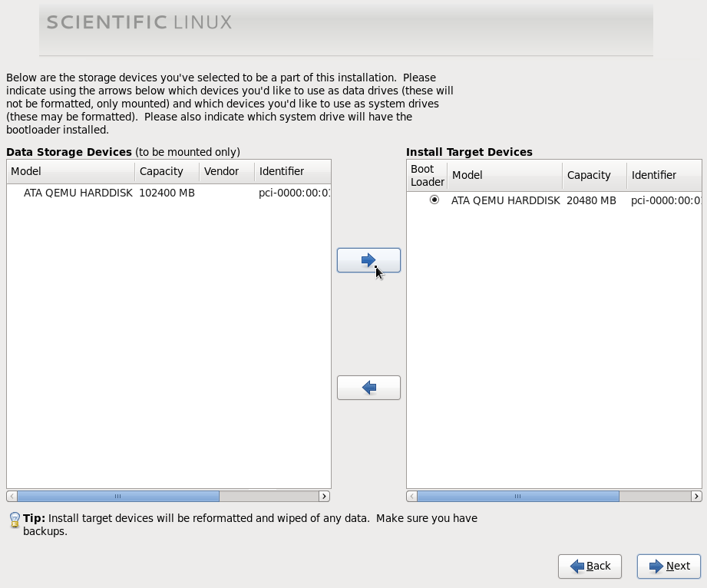Click the Tip lightbulb icon
The image size is (707, 588).
pos(12,520)
